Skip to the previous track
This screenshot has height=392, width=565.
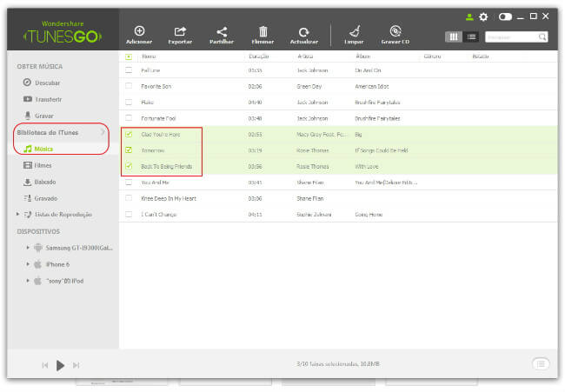pyautogui.click(x=44, y=365)
